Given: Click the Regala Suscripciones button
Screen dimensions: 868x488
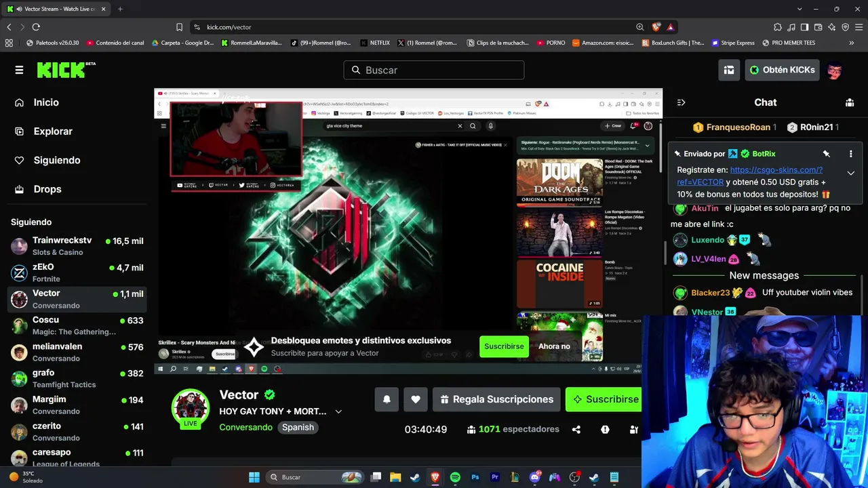Looking at the screenshot, I should [x=496, y=399].
